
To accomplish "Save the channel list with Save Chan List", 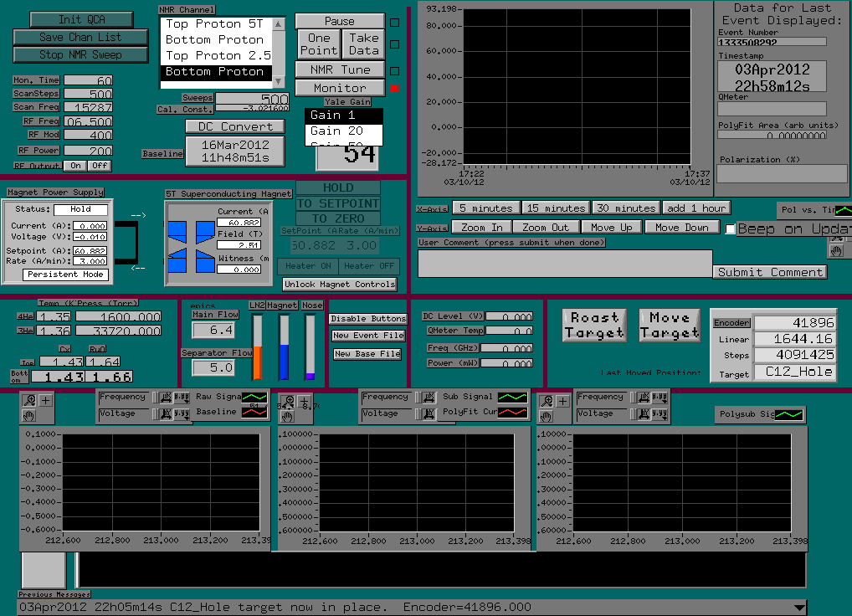I will pyautogui.click(x=80, y=38).
